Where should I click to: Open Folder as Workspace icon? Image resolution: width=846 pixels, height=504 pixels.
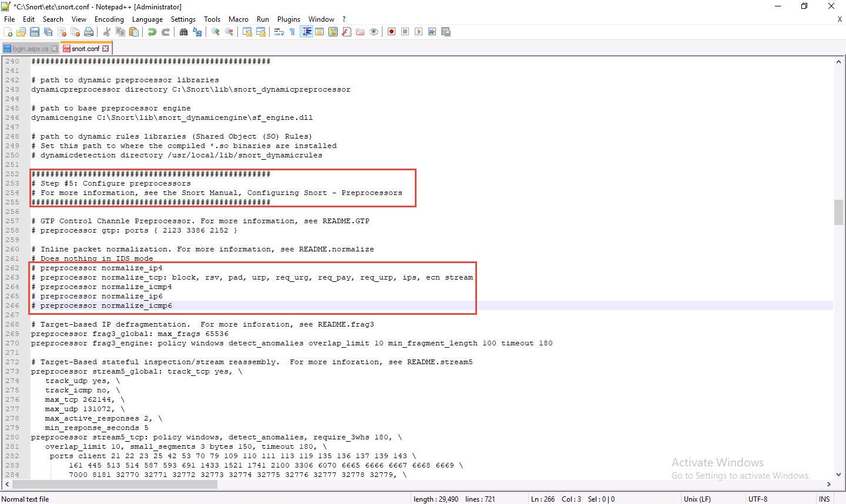360,32
